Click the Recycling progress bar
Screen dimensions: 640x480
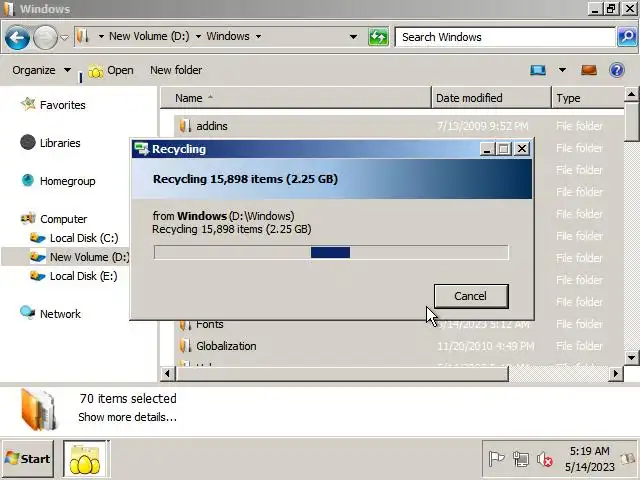[x=331, y=252]
